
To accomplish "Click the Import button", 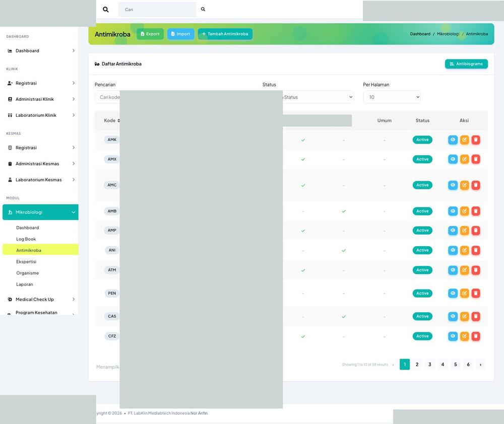I will 180,34.
